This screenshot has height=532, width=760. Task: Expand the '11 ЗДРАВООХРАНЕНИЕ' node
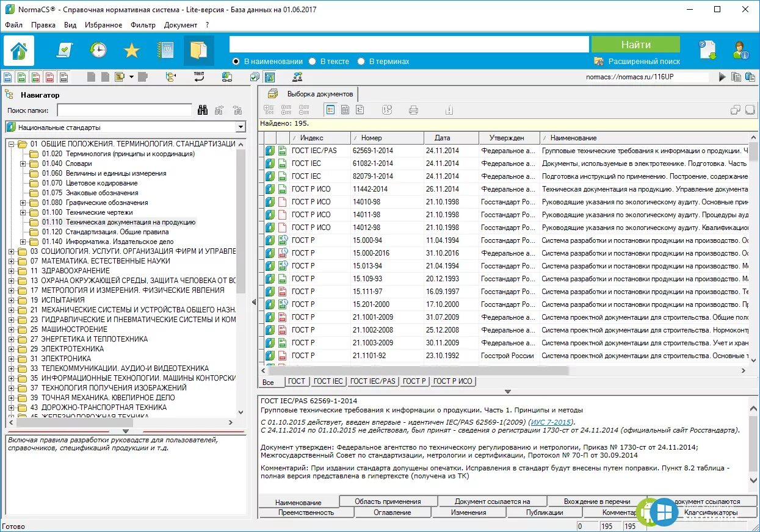click(11, 271)
